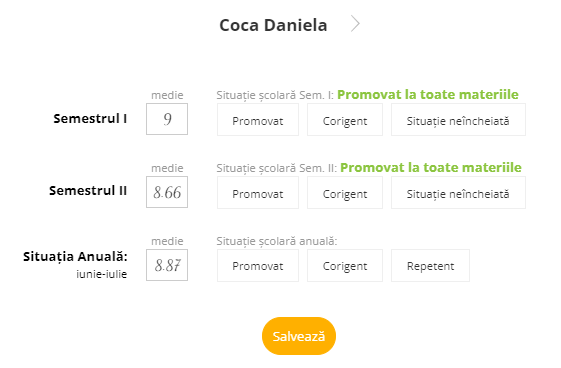Viewport: 561px width, 368px height.
Task: Set Semestrul II to Situație neîncheiată
Action: [x=458, y=193]
